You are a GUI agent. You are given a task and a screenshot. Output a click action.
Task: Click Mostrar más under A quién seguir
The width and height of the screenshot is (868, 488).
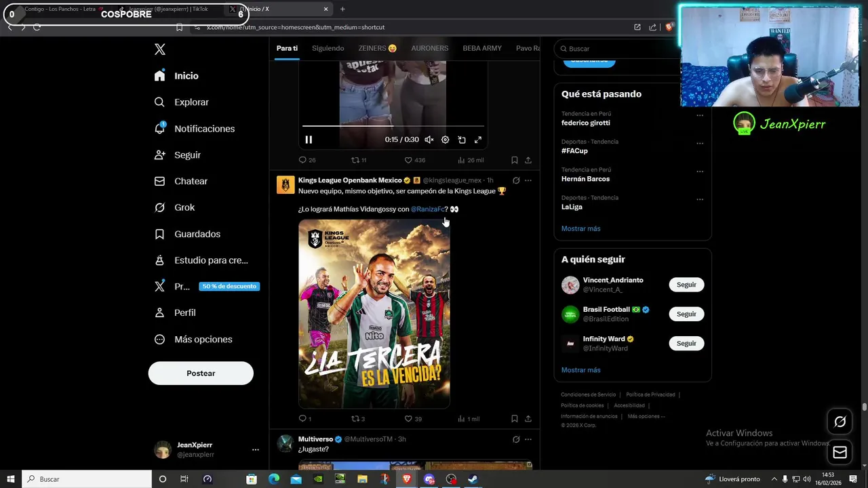580,371
